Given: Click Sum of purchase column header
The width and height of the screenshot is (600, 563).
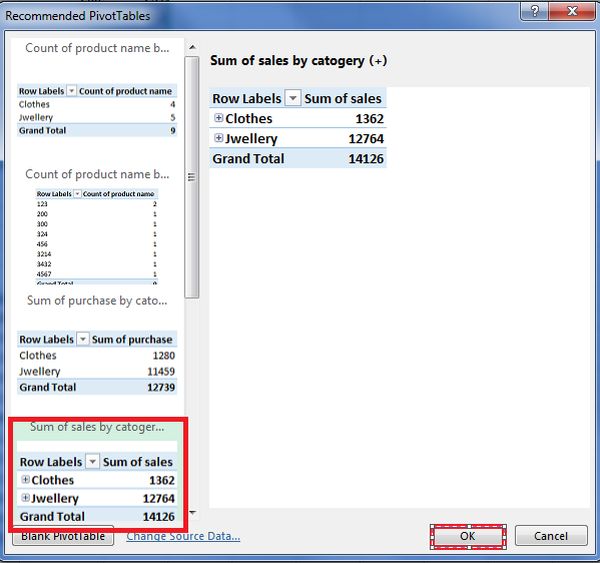Looking at the screenshot, I should coord(132,339).
